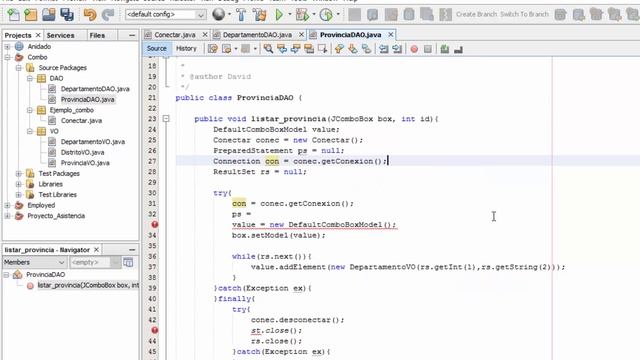The height and width of the screenshot is (360, 640).
Task: Select the ProvinciaDAO.java editor tab
Action: pos(350,35)
